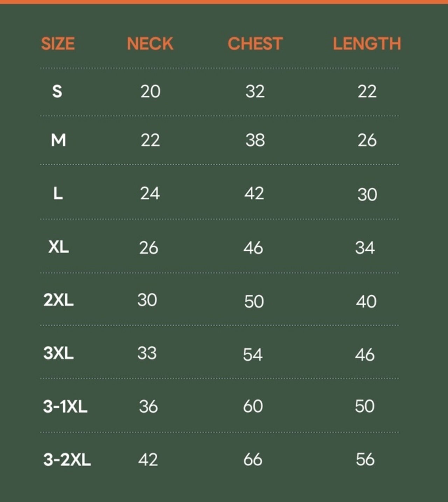Image resolution: width=448 pixels, height=502 pixels.
Task: Click length value 46 for size 3XL
Action: [x=365, y=355]
